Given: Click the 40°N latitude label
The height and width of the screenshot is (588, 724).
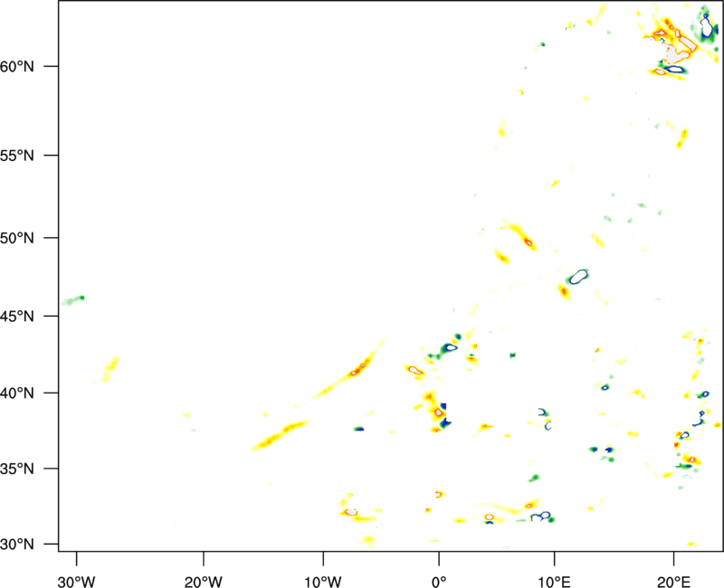Looking at the screenshot, I should coord(17,394).
